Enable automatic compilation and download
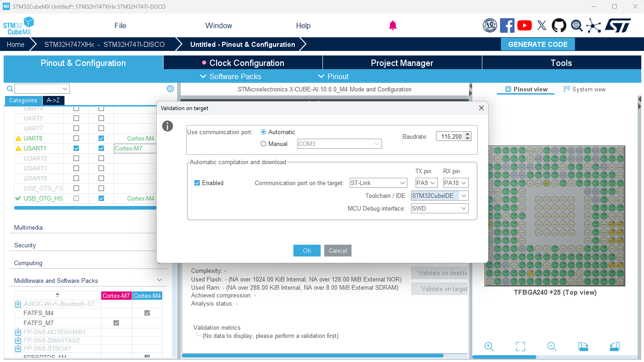This screenshot has height=362, width=644. click(197, 183)
